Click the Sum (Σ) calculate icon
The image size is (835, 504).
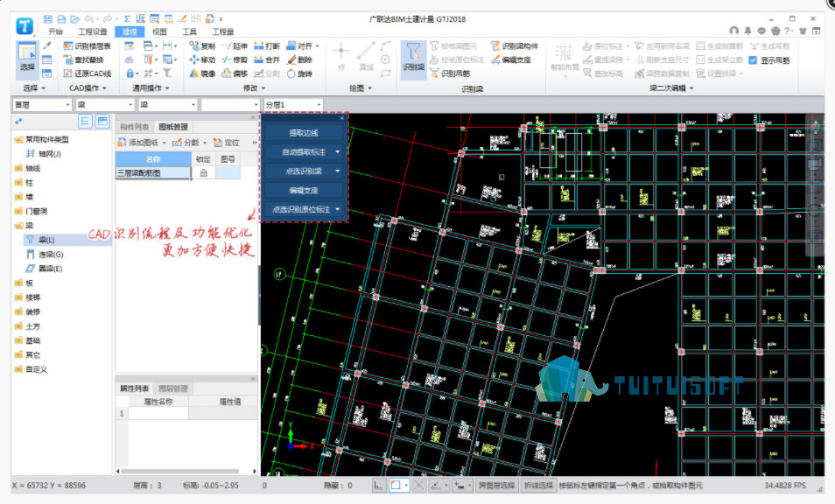click(x=127, y=19)
